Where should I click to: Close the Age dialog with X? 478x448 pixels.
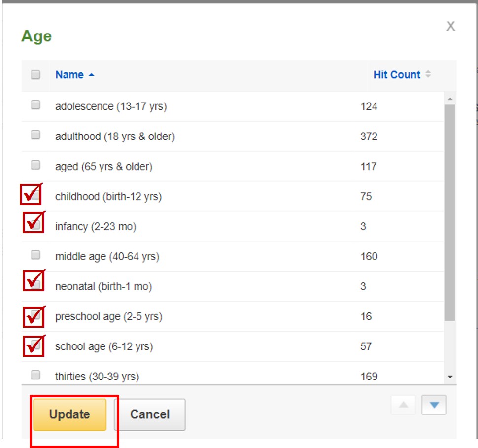coord(450,26)
